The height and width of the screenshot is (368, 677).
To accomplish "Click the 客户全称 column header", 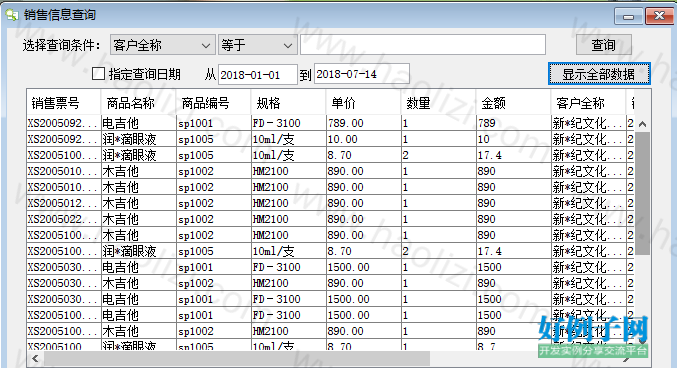I will 588,103.
